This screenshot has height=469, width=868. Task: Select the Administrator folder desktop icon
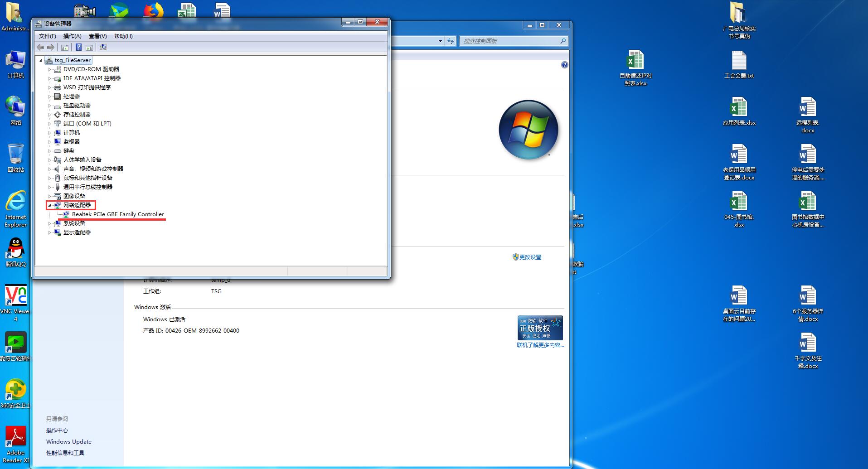point(15,17)
